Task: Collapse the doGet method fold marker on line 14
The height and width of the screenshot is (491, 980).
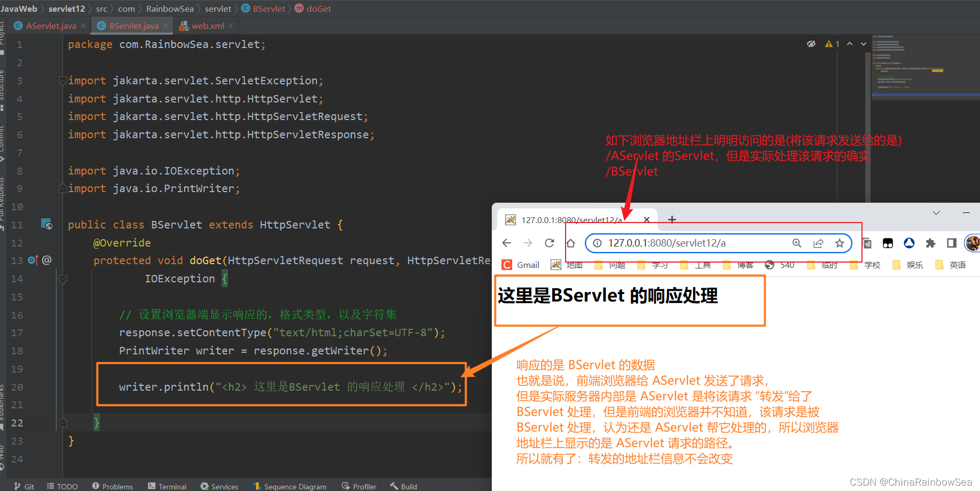Action: pyautogui.click(x=62, y=279)
